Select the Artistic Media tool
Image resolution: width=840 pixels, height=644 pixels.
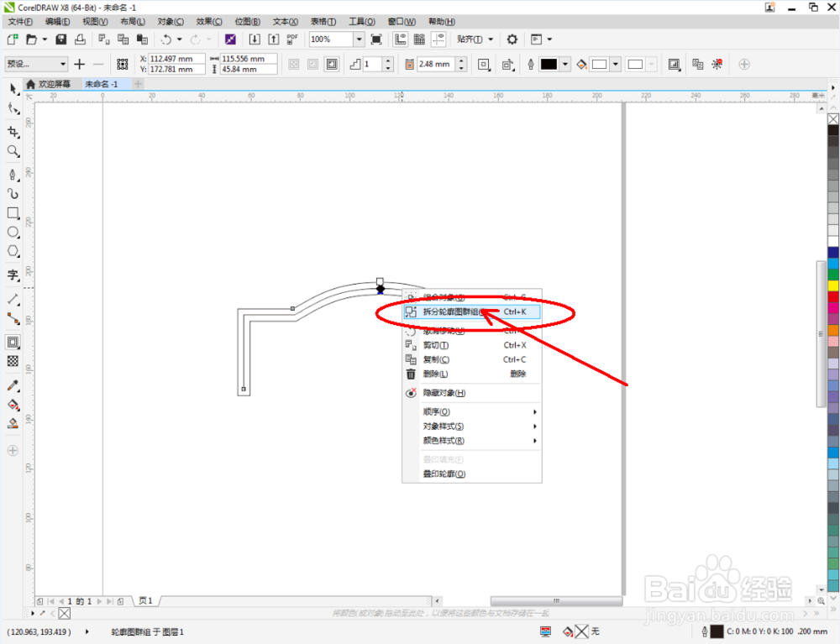(x=13, y=194)
